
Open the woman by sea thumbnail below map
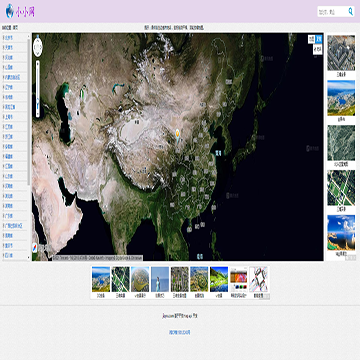click(x=160, y=279)
